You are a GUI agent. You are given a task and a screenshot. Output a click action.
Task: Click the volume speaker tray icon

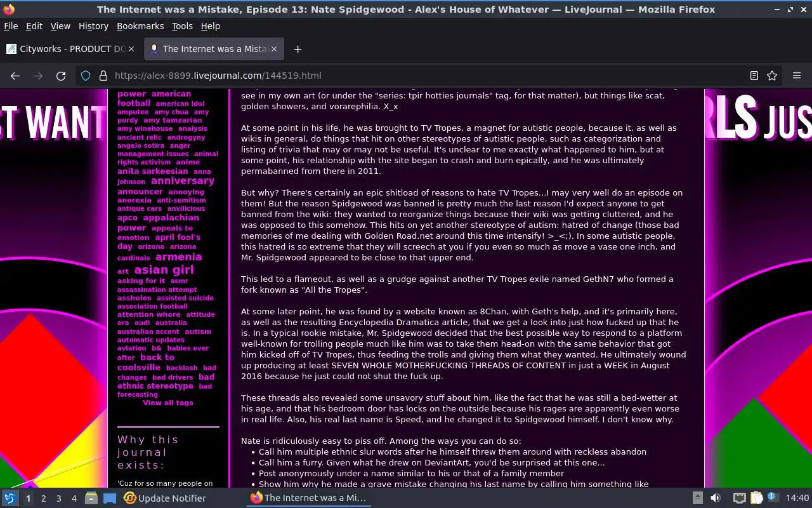(716, 498)
